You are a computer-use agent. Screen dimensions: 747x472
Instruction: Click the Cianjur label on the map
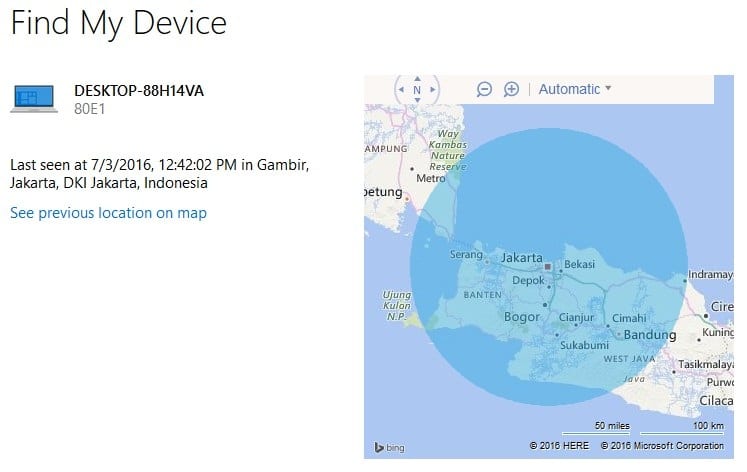pyautogui.click(x=576, y=317)
